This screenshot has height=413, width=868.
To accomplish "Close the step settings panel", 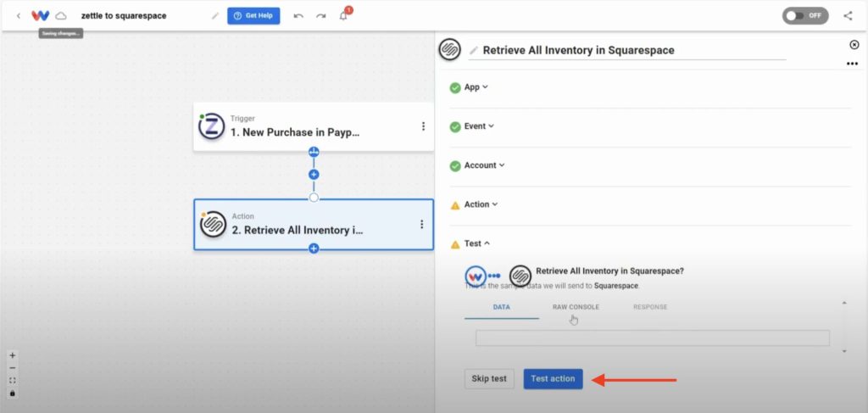I will coord(854,45).
